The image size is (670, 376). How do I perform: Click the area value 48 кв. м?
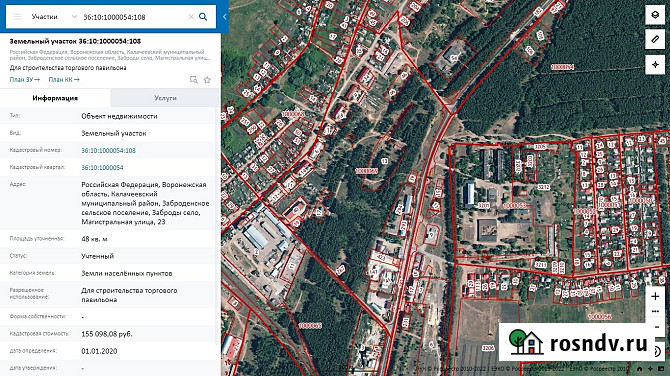(x=94, y=239)
